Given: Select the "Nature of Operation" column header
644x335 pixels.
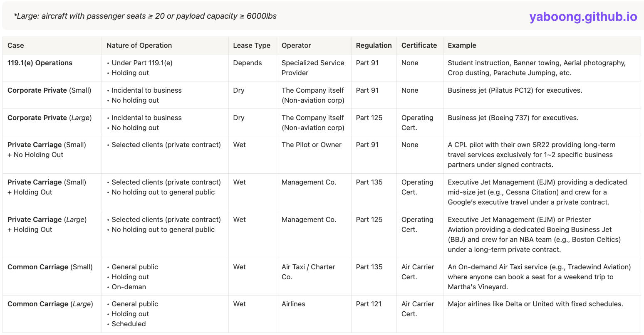Looking at the screenshot, I should click(x=139, y=45).
